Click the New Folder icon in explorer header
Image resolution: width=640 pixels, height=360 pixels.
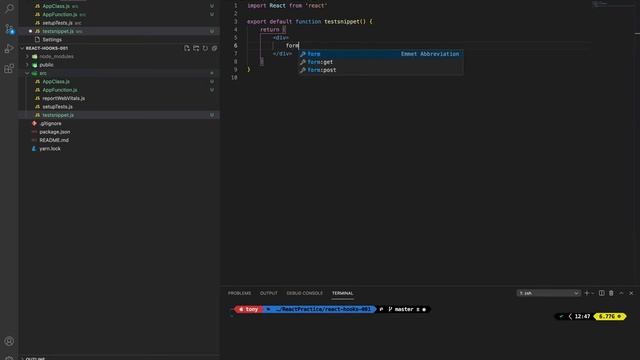196,48
